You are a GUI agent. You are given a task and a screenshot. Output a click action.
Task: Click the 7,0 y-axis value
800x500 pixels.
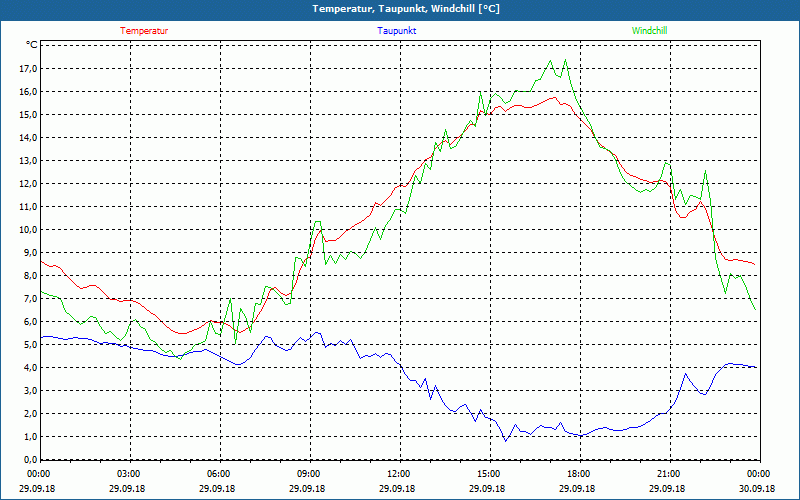click(x=31, y=298)
